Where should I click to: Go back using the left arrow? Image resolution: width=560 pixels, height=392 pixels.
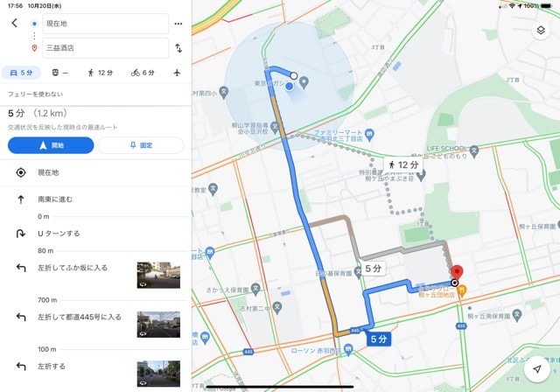point(14,24)
